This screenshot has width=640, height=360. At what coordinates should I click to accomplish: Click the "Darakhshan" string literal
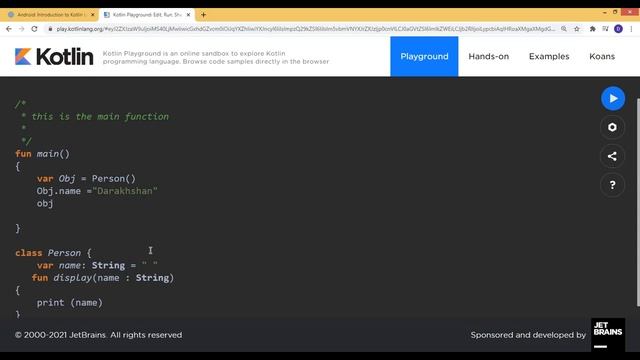click(x=125, y=191)
